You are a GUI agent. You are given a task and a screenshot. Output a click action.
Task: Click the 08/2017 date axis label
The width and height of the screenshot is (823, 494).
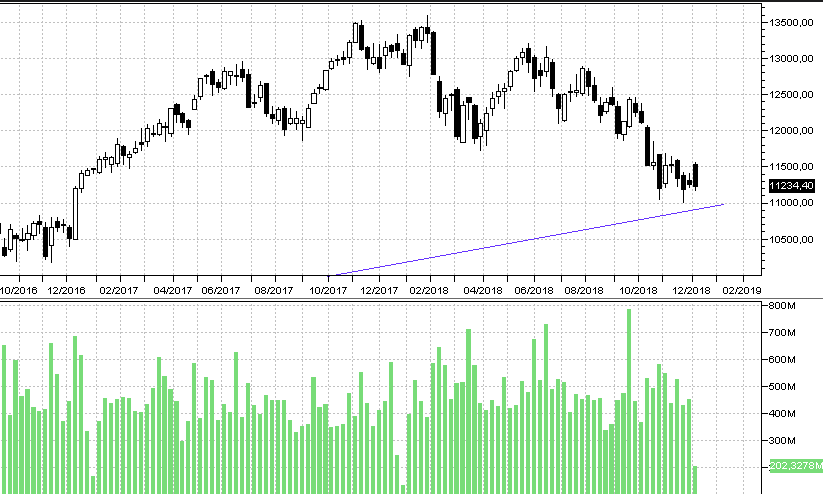[273, 290]
